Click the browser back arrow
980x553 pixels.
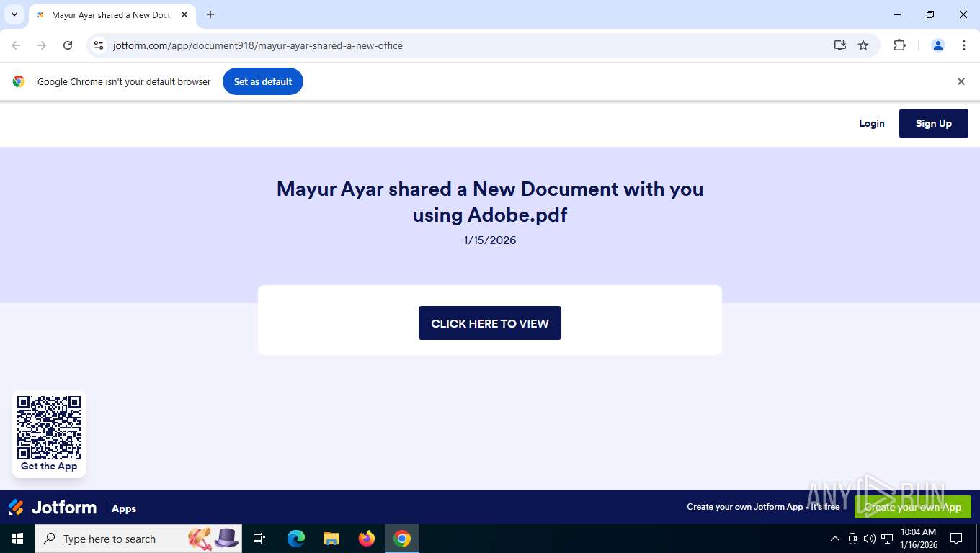pos(16,45)
